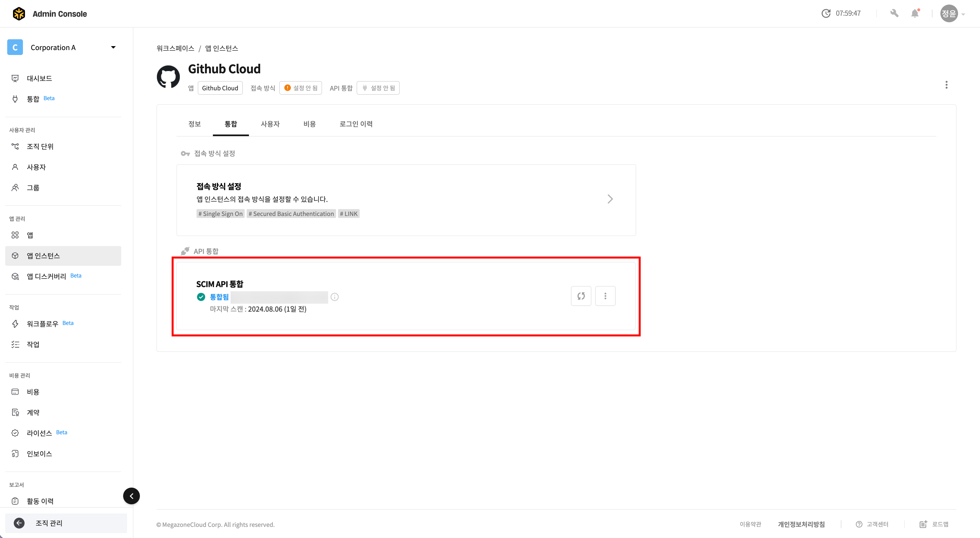Open the 개인정보처리방침 footer link

[x=801, y=524]
